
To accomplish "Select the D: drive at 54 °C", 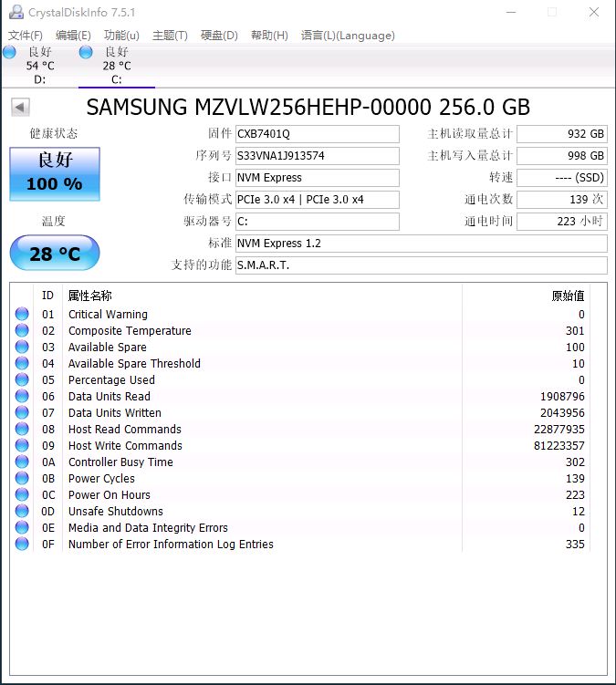I will [x=40, y=66].
